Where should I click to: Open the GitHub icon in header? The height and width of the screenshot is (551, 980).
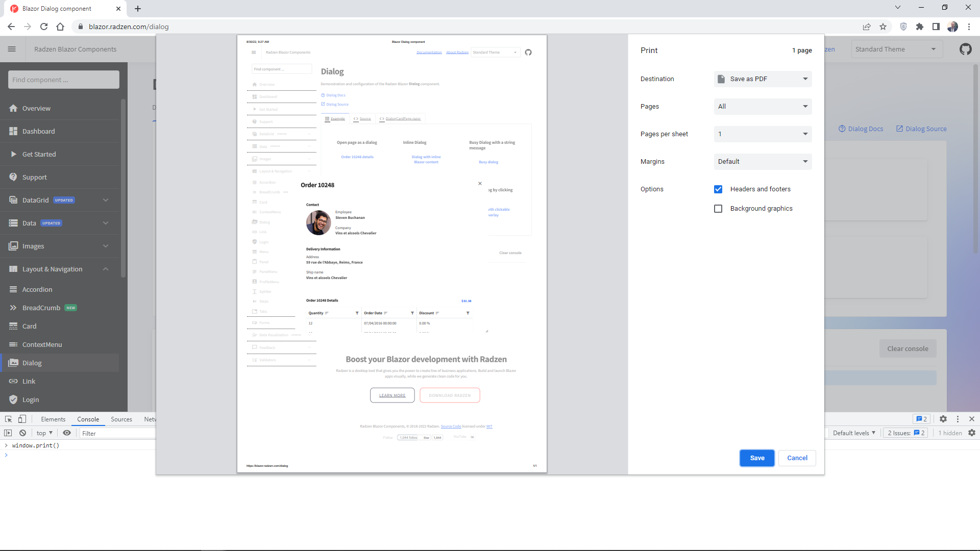coord(965,49)
